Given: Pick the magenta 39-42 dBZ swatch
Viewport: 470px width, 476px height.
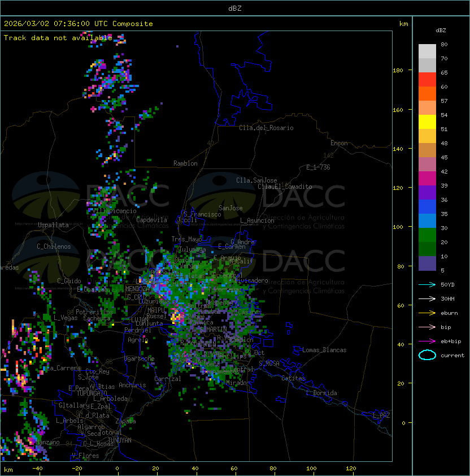Looking at the screenshot, I should tap(427, 179).
